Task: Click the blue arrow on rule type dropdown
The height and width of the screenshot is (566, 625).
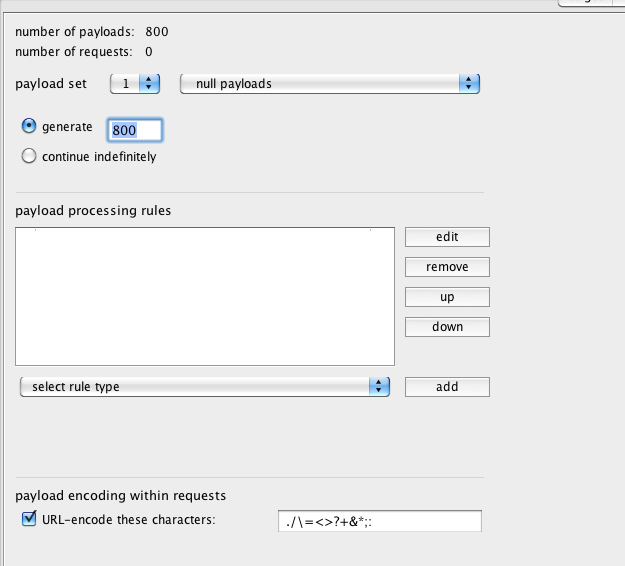Action: 379,386
